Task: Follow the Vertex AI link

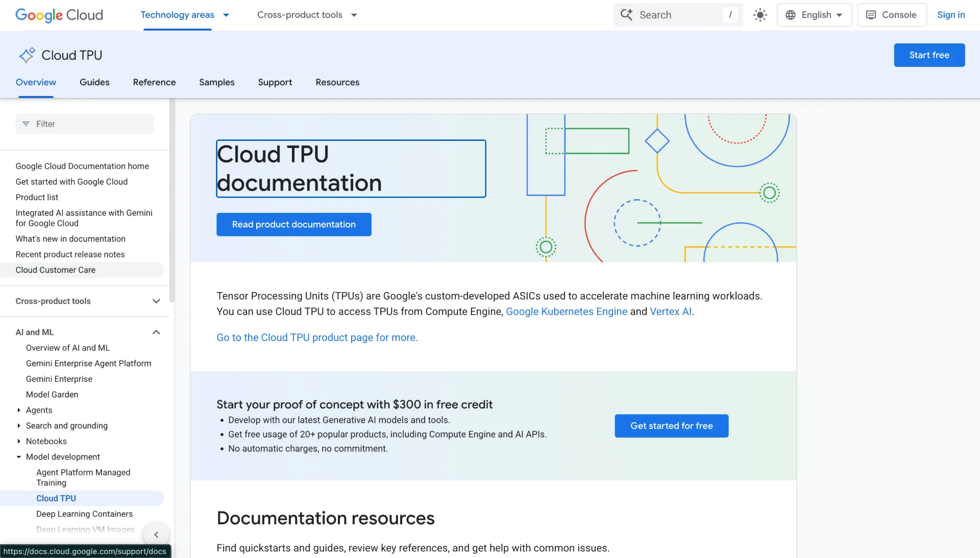Action: pyautogui.click(x=670, y=311)
